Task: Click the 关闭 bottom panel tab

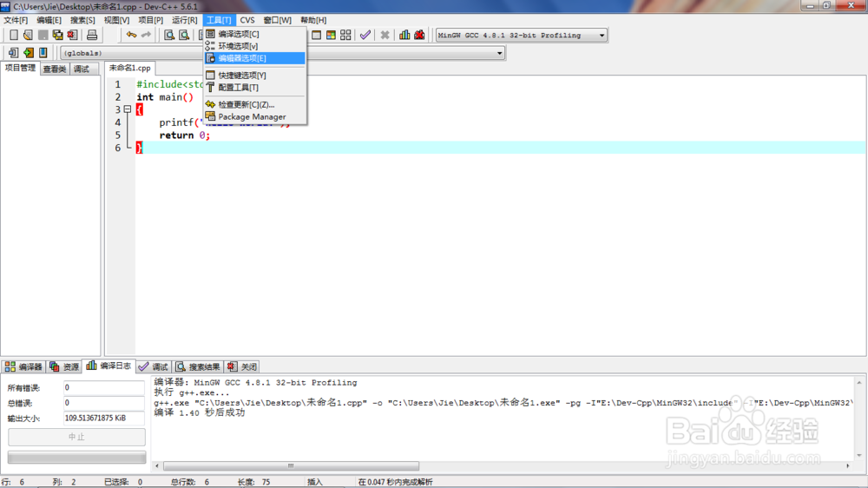Action: pos(242,366)
